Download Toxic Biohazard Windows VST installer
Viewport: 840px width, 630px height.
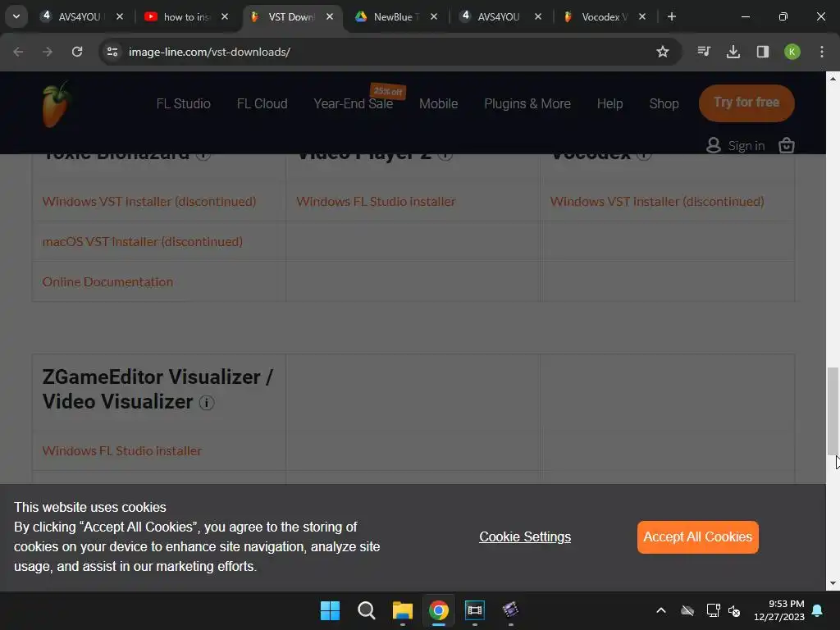(149, 202)
